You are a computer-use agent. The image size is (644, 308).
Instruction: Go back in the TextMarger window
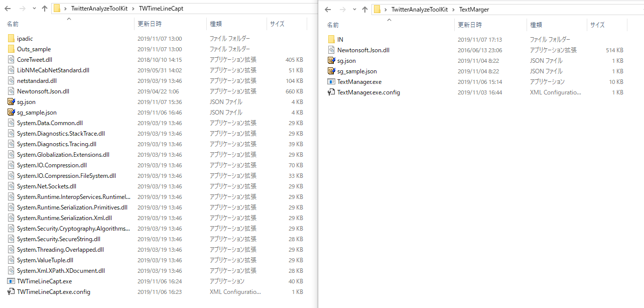coord(328,9)
